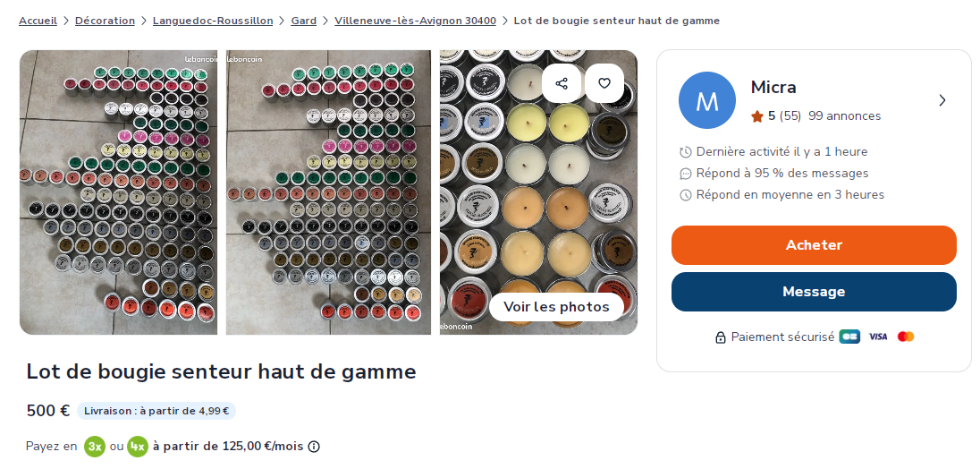
Task: Select the 3x installment payment badge
Action: [95, 447]
